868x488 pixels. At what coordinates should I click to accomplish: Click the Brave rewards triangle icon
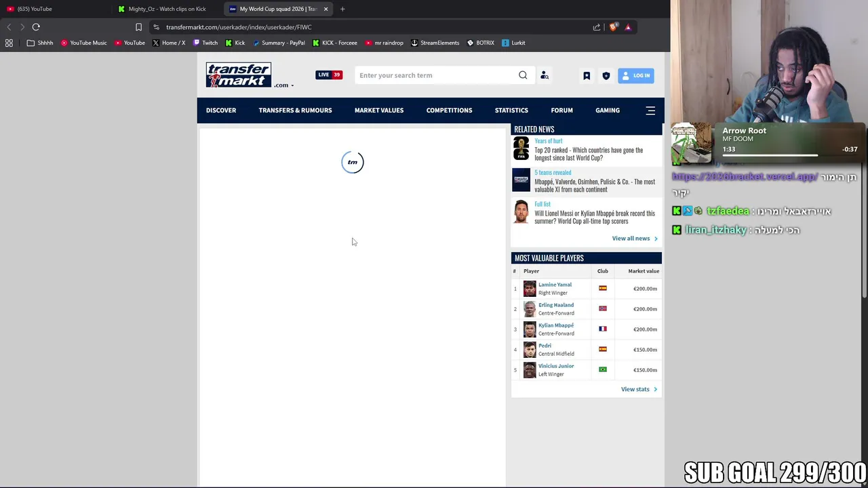[628, 27]
